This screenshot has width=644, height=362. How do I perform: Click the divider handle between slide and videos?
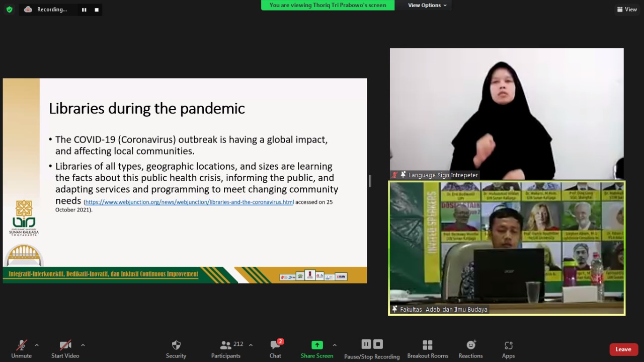[x=370, y=181]
